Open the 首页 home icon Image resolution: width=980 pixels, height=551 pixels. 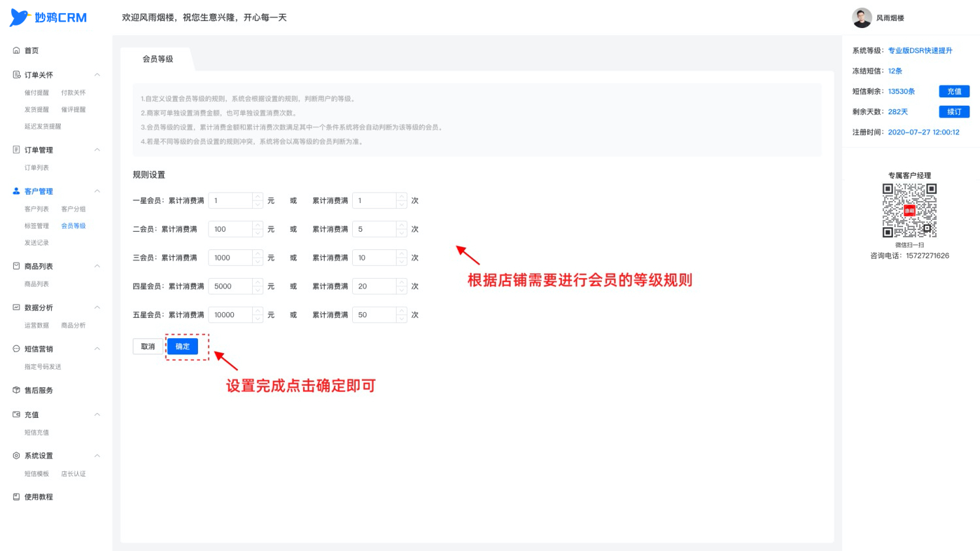tap(16, 50)
